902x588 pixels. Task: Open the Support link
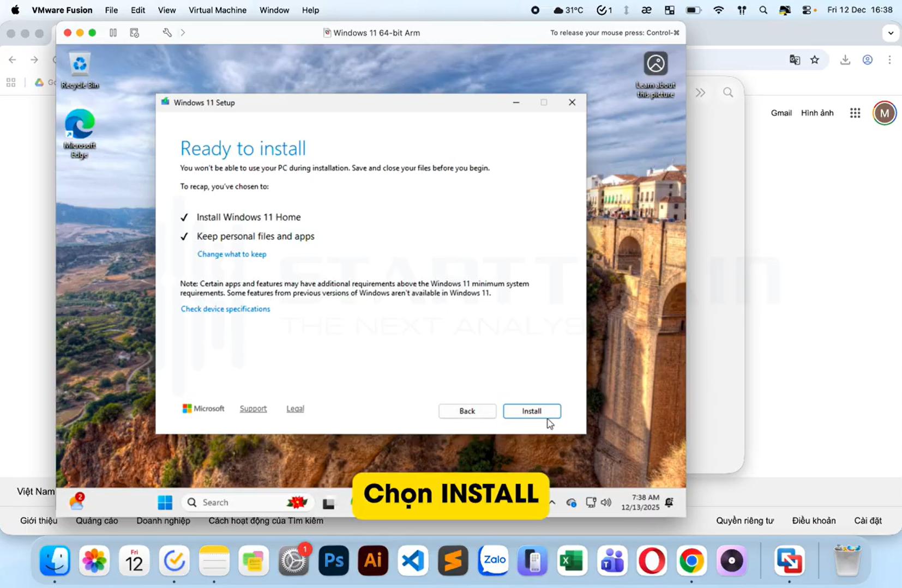(x=253, y=409)
